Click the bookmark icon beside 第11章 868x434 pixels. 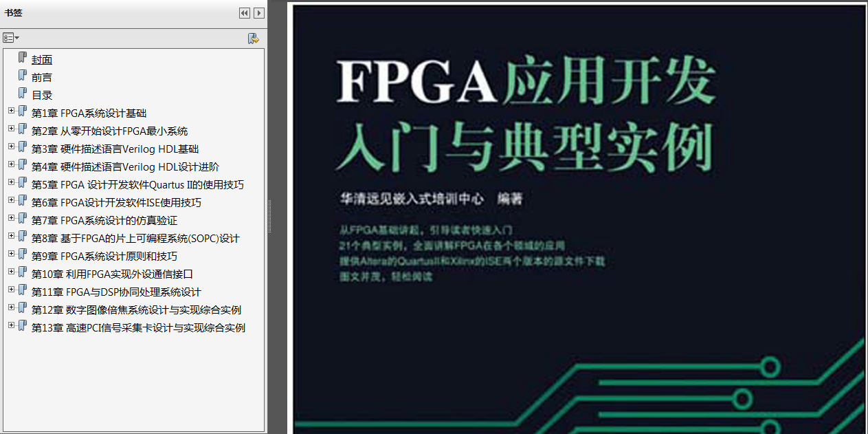(x=23, y=290)
